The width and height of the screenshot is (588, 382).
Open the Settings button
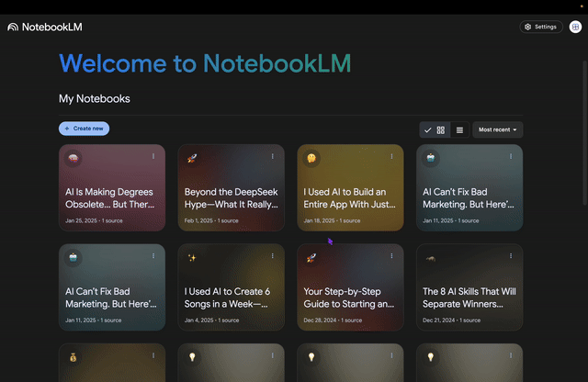pos(541,27)
